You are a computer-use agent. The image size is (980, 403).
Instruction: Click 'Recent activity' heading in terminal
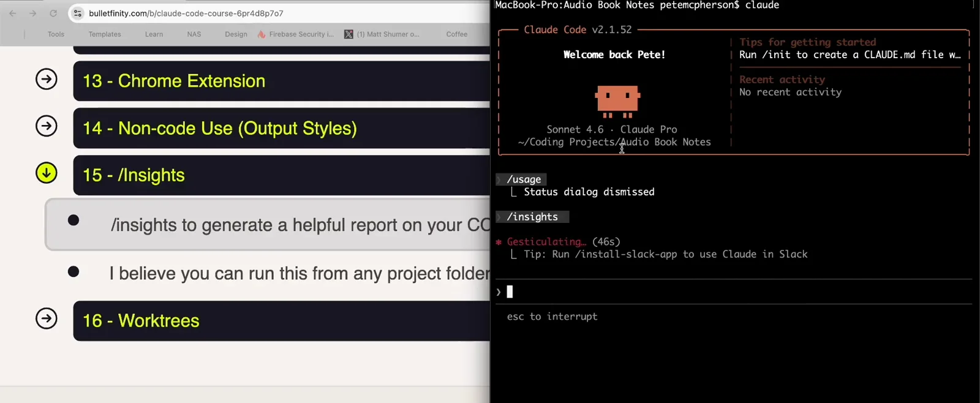pos(782,80)
